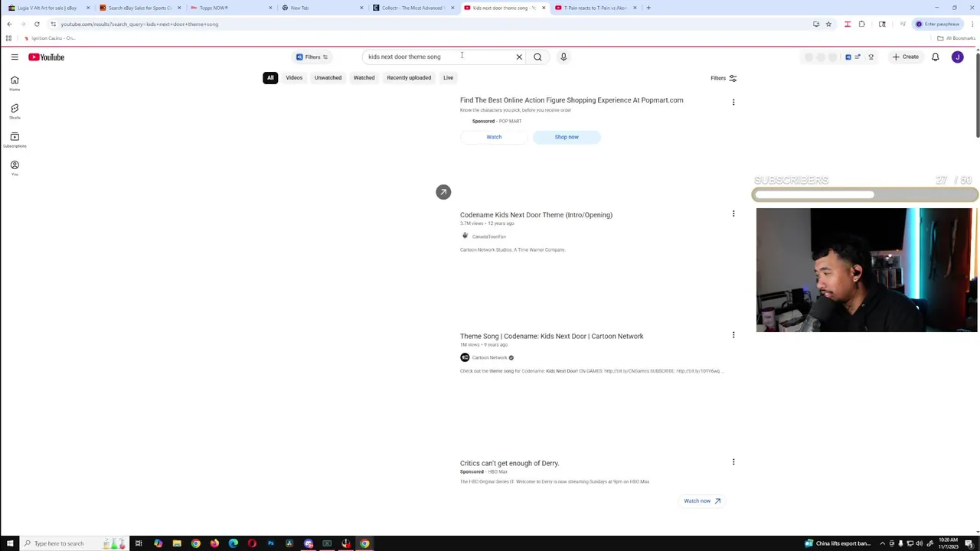Open the You section in sidebar
The width and height of the screenshot is (980, 551).
click(x=15, y=168)
